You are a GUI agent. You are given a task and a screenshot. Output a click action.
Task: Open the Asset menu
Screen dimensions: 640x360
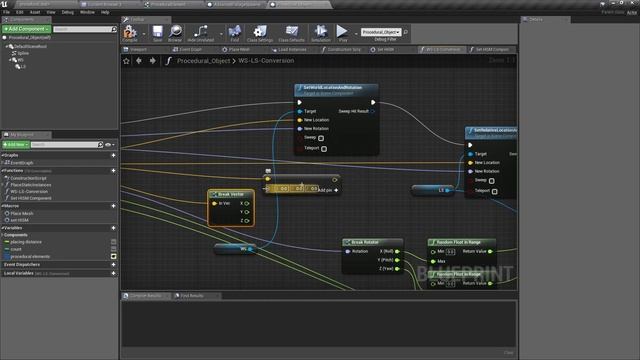[x=35, y=12]
